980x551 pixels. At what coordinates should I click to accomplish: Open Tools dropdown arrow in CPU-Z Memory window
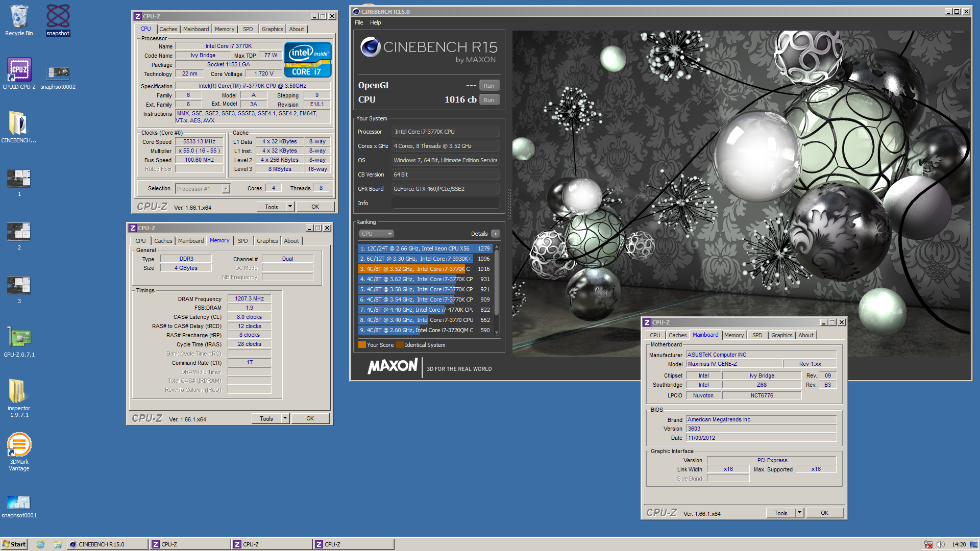point(285,418)
